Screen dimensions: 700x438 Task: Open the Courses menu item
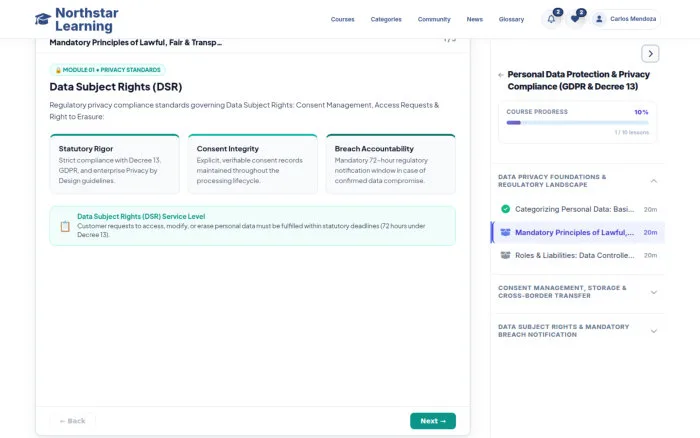click(x=342, y=19)
